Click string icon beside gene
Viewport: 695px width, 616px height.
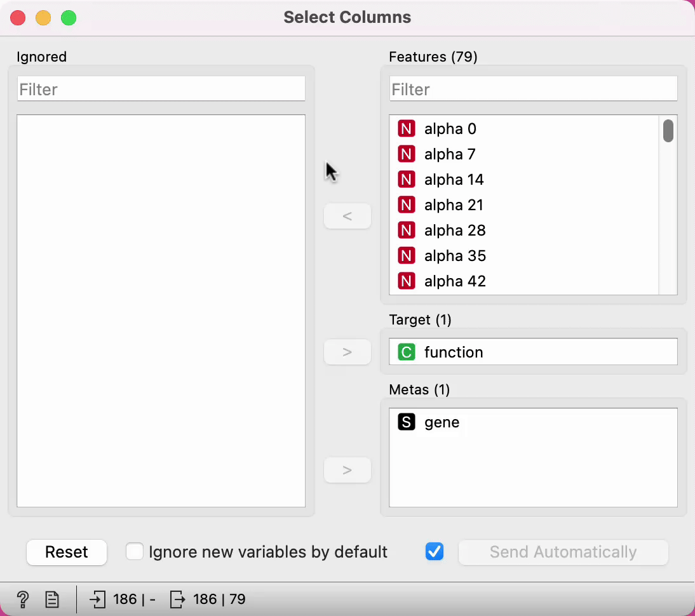point(406,422)
